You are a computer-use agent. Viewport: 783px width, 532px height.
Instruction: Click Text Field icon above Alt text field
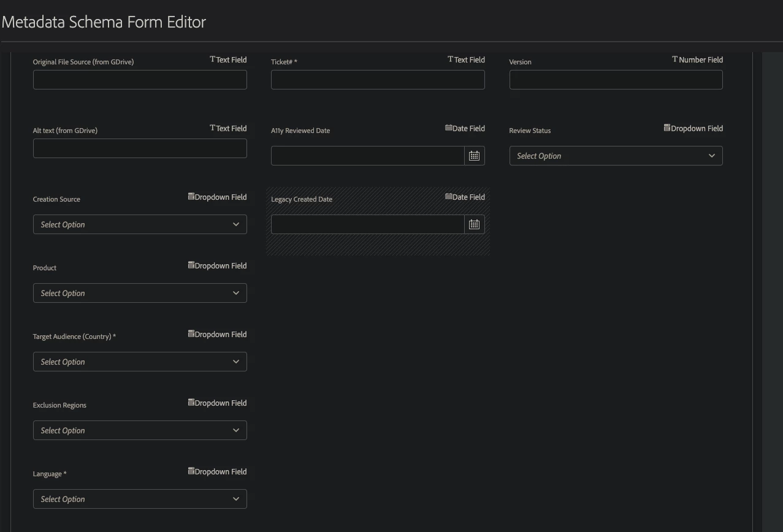click(x=213, y=128)
